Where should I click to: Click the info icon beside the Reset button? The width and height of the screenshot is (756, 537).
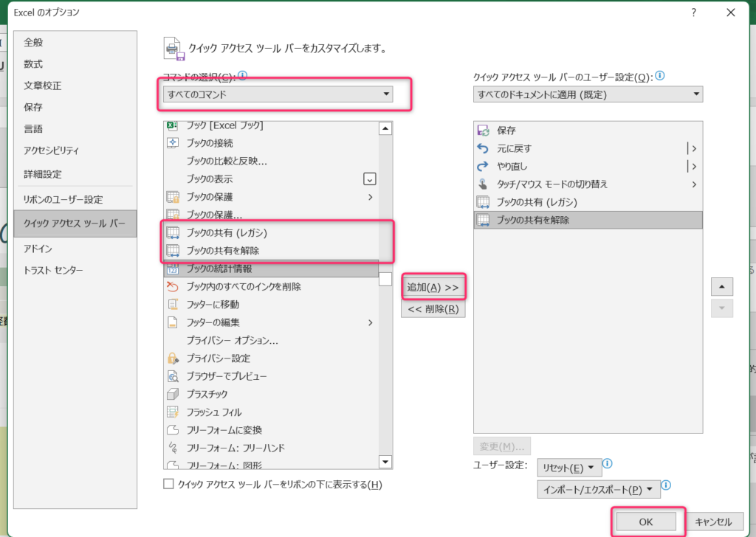coord(608,464)
